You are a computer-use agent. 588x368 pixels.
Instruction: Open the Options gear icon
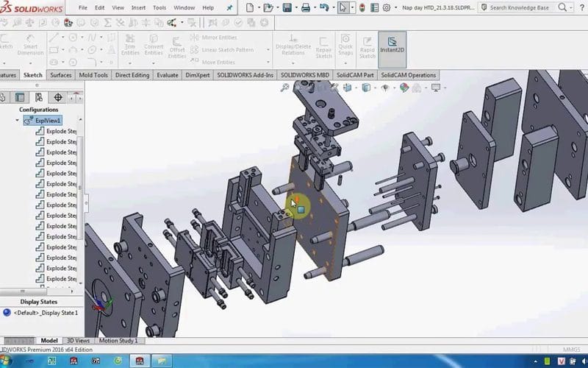[x=387, y=7]
